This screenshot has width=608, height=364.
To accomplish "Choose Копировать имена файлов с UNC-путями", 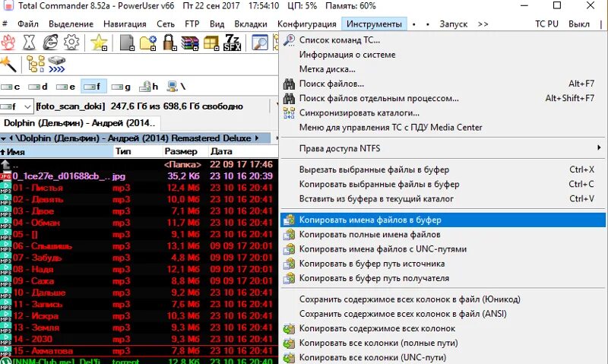I will [442, 248].
